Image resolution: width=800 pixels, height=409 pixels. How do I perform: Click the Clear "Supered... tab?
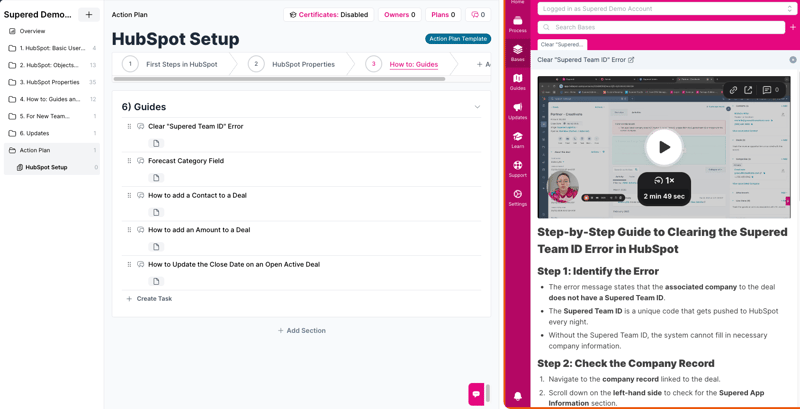(562, 45)
